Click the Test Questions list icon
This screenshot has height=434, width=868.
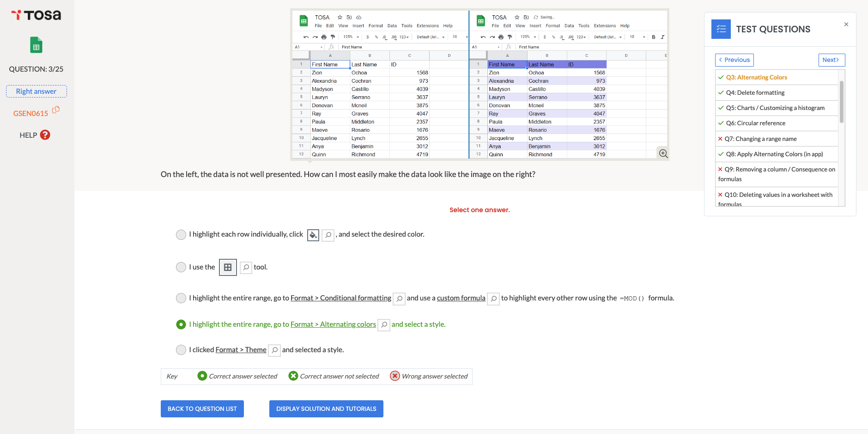(x=721, y=29)
